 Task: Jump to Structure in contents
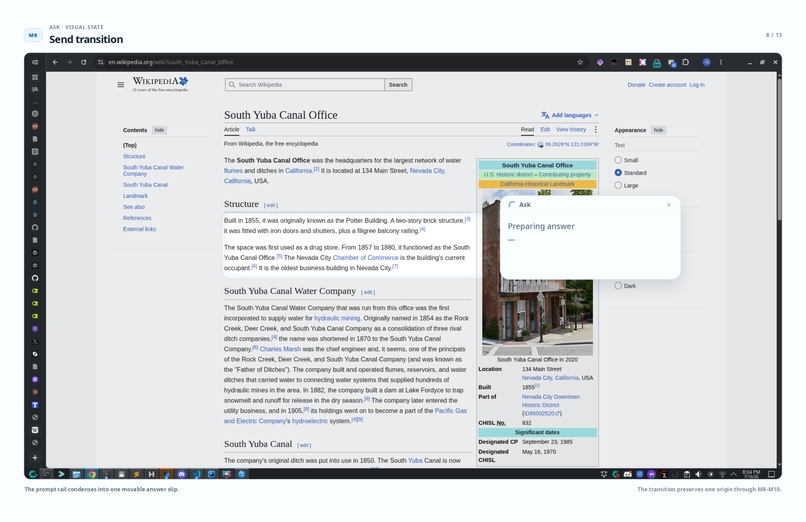pyautogui.click(x=134, y=156)
